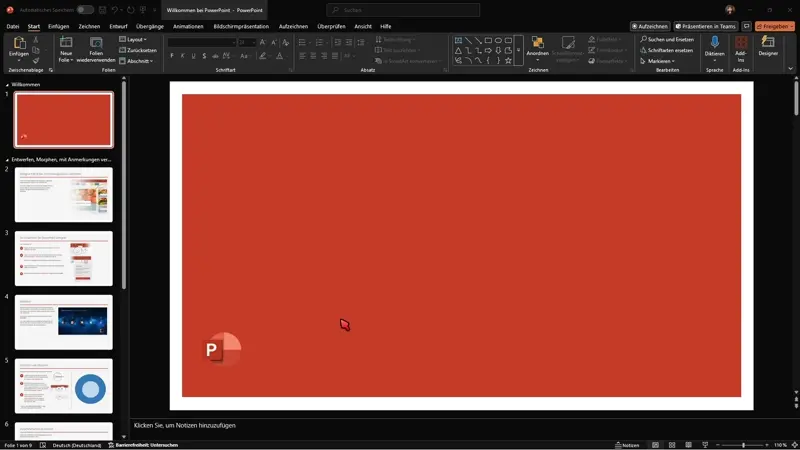Switch to the Übergänge tab
Screen dimensions: 800x450
click(x=149, y=26)
